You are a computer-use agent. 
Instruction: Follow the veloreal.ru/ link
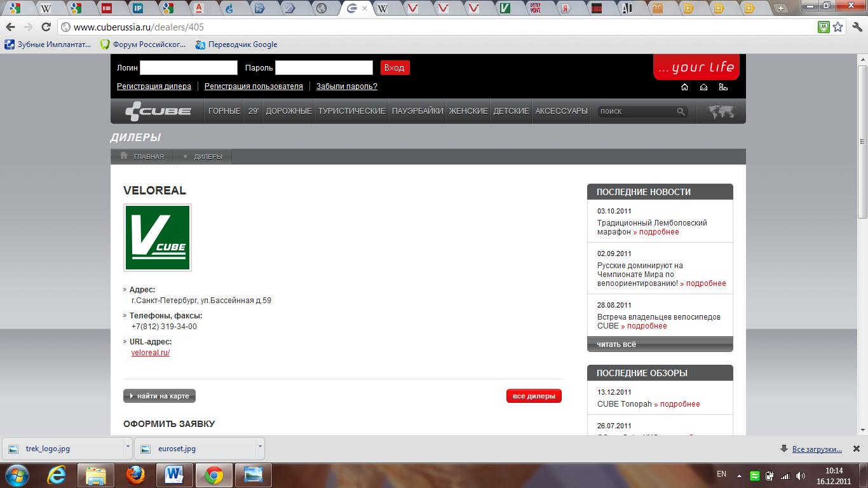pos(151,353)
